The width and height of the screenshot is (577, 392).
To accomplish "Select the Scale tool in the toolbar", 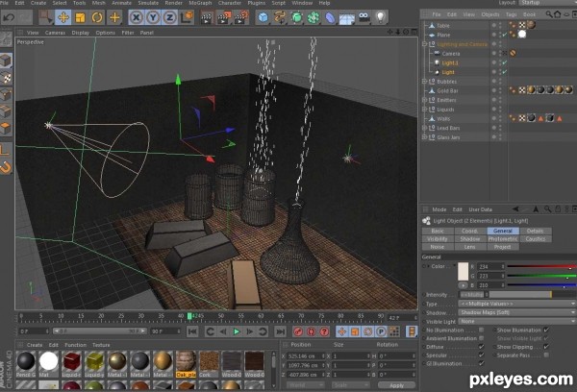I will coord(80,17).
